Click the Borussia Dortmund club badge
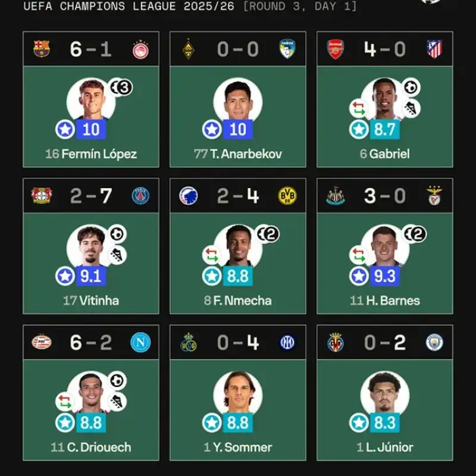Screen dimensions: 476x476 [287, 196]
